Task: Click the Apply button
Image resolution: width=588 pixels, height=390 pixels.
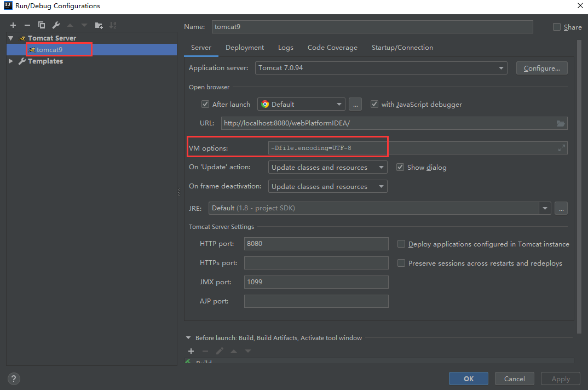Action: 561,378
